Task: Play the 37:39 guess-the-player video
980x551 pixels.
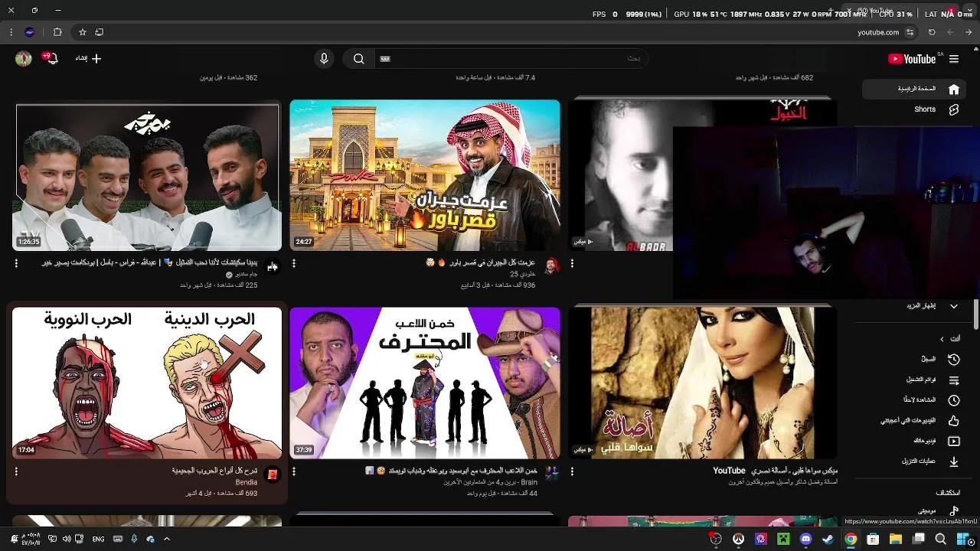Action: pyautogui.click(x=425, y=383)
